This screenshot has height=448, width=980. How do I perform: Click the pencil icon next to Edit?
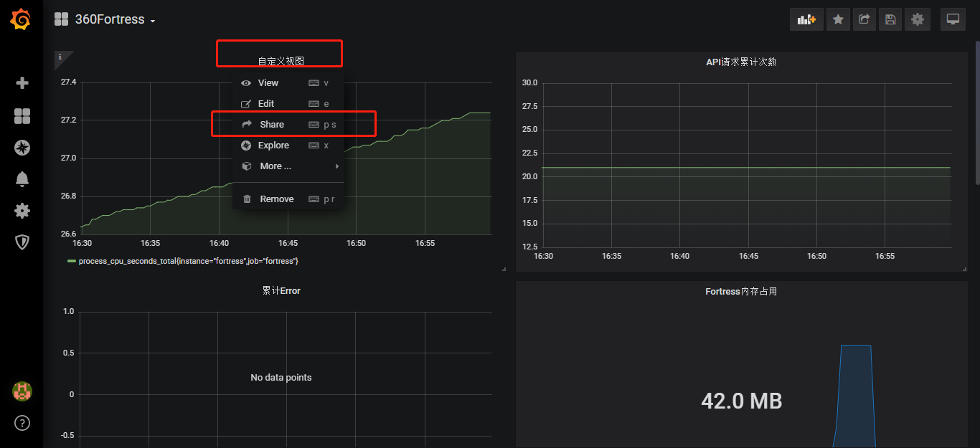[246, 104]
